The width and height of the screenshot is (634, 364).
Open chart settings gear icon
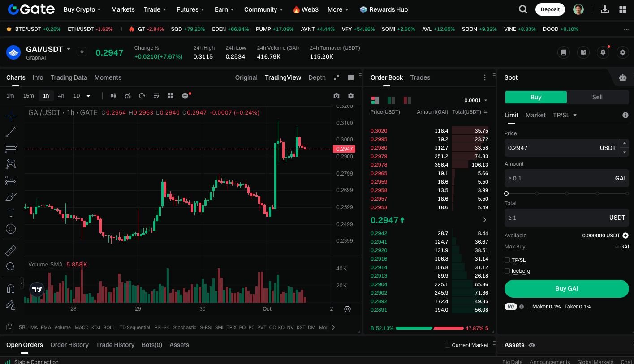[351, 96]
